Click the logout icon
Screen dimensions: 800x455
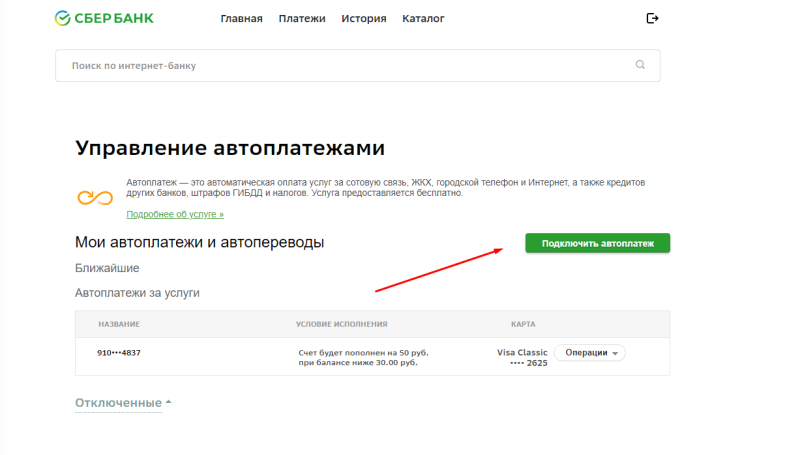click(x=652, y=18)
